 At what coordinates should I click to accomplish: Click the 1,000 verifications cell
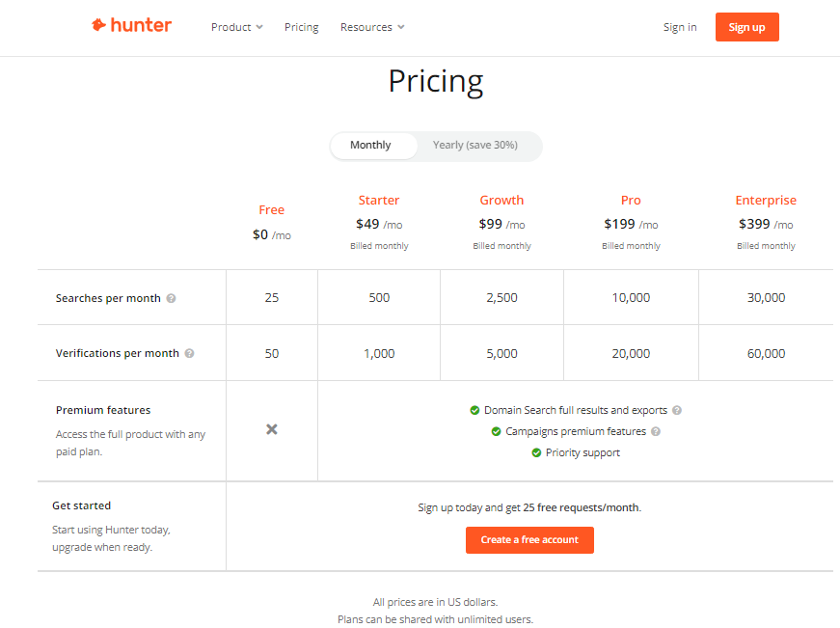379,354
